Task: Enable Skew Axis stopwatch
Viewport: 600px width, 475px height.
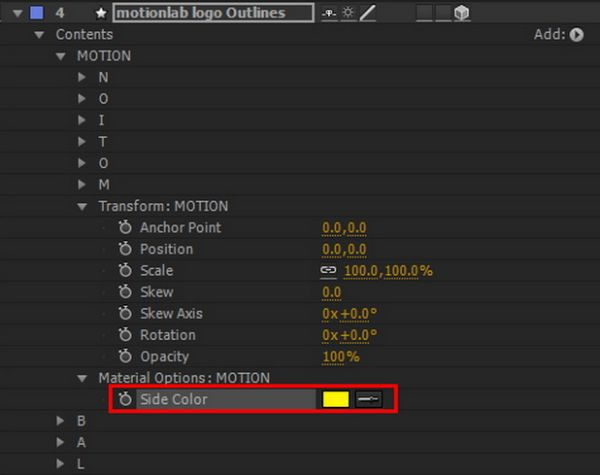Action: [x=125, y=313]
